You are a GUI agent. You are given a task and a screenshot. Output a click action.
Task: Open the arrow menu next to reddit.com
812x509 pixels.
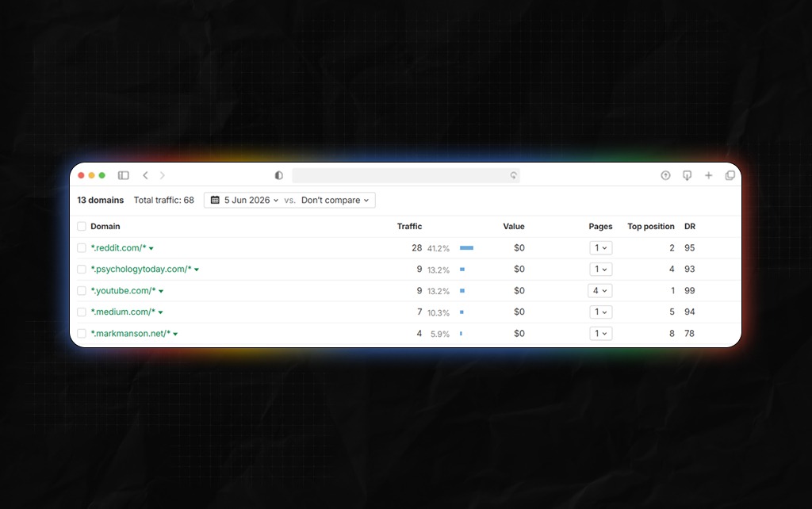click(x=151, y=248)
